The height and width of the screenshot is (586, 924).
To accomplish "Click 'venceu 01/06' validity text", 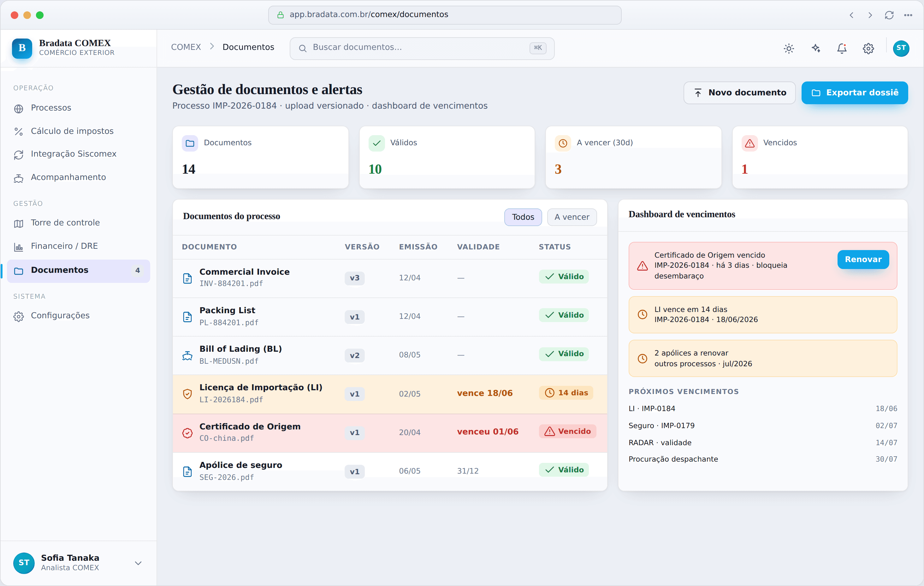I will (488, 432).
